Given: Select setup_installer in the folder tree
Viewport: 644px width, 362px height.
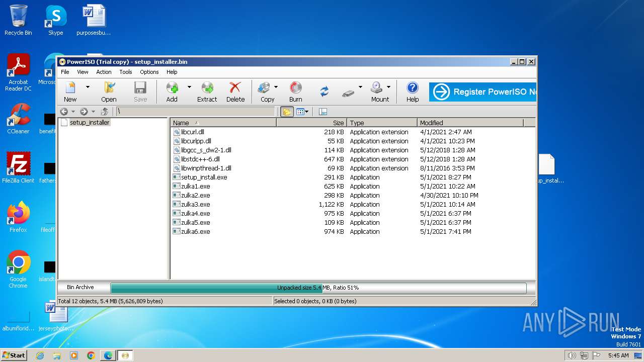Looking at the screenshot, I should [x=90, y=122].
